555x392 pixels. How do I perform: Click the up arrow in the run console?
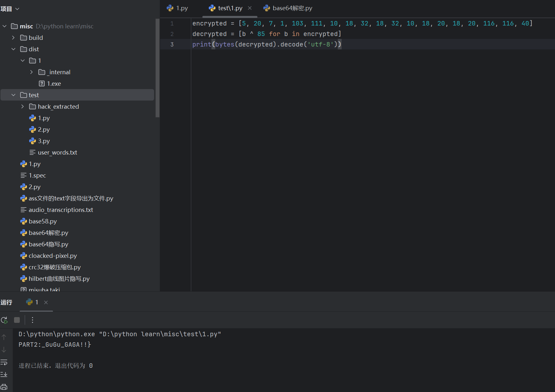(4, 337)
